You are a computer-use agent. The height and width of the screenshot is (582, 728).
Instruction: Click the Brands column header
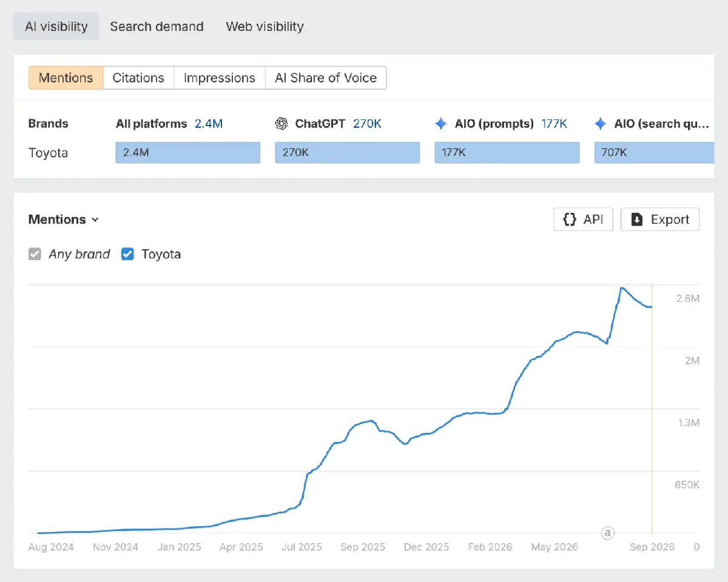48,124
